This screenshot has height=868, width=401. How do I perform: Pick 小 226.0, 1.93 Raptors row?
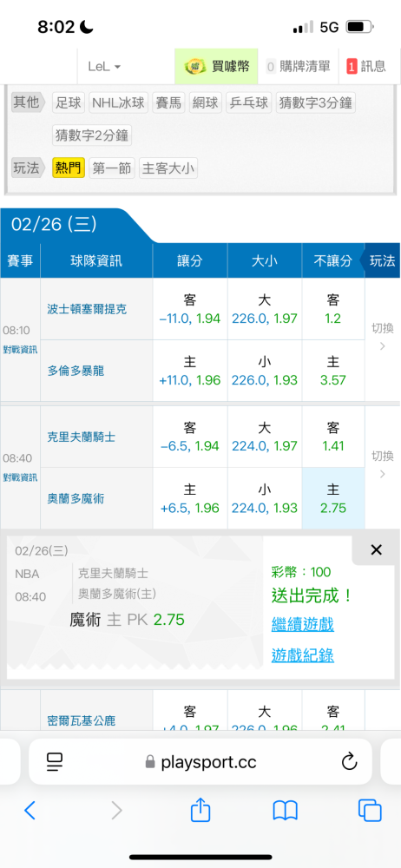tap(264, 371)
